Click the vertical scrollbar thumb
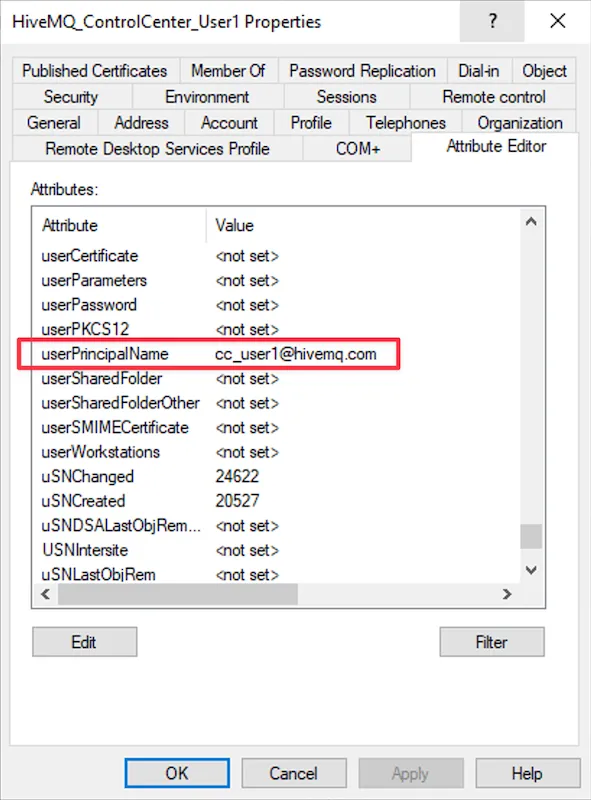This screenshot has width=591, height=800. click(531, 536)
